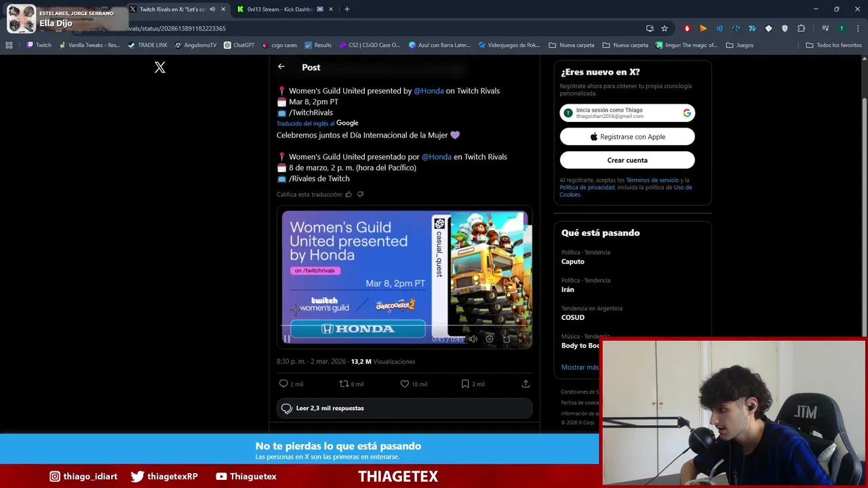This screenshot has height=488, width=868.
Task: Expand Todos los favoritos folder
Action: (x=833, y=45)
